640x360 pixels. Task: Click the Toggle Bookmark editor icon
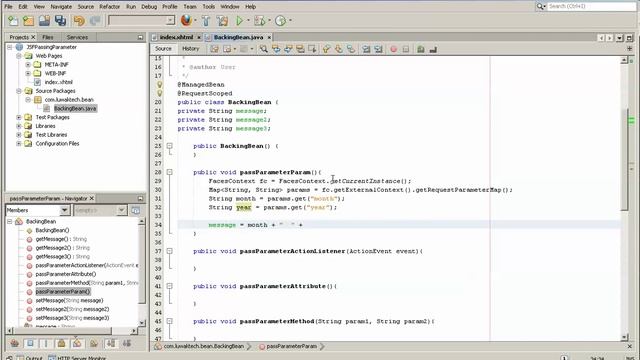coord(351,49)
